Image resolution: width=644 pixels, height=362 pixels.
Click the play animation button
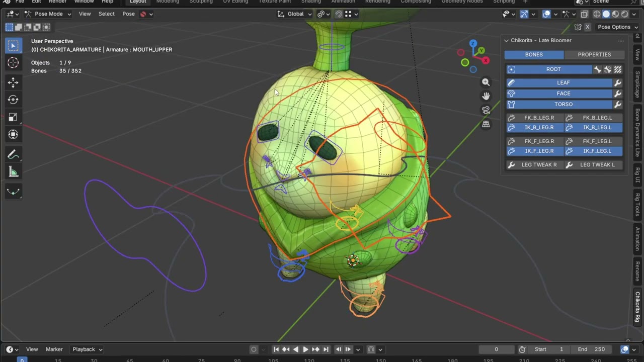(x=305, y=349)
